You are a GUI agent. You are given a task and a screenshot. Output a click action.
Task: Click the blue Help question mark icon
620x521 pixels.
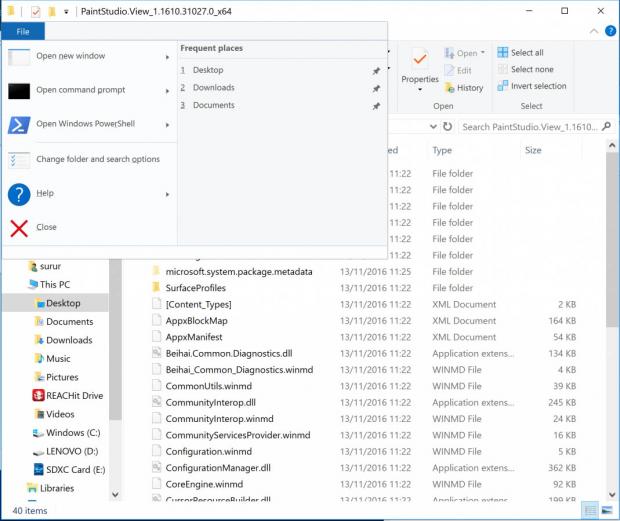pos(19,194)
